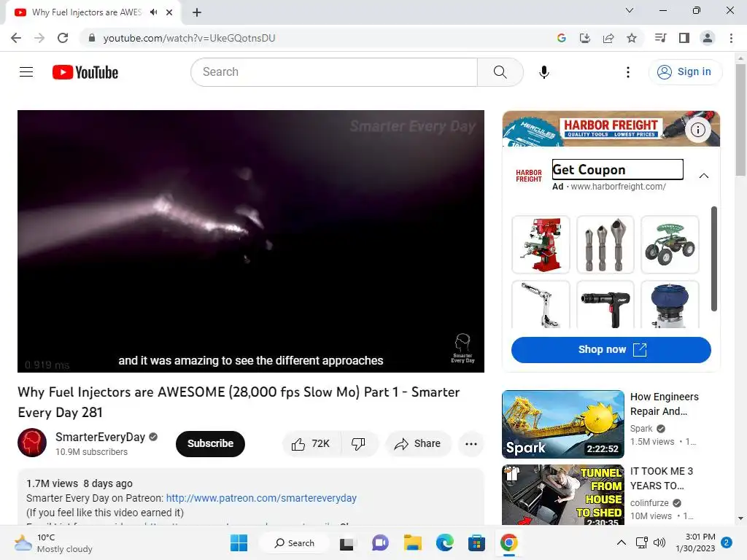Open Microsoft Store on the taskbar
This screenshot has height=560, width=747.
point(476,542)
